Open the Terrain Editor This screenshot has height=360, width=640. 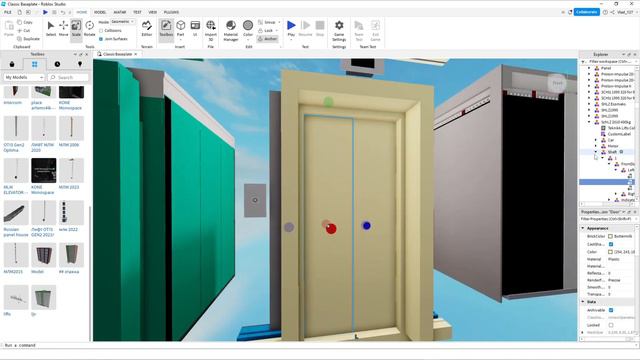coord(147,29)
